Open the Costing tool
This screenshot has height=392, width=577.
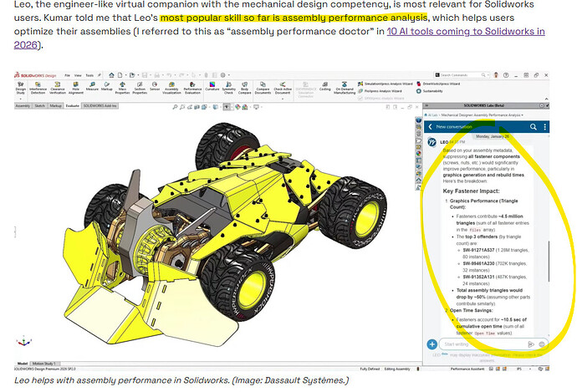point(325,86)
